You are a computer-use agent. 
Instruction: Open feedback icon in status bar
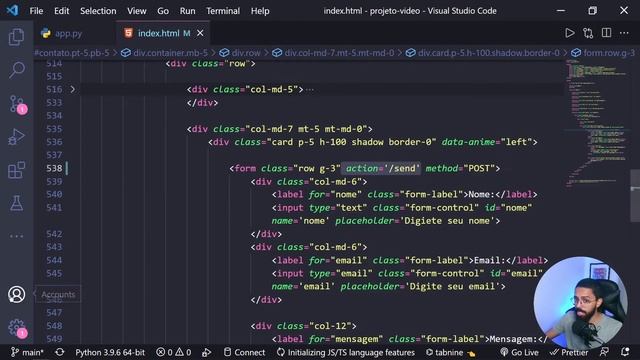click(x=604, y=352)
